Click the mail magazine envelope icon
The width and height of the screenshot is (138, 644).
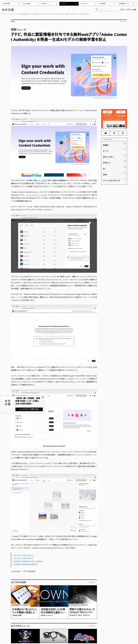pos(122,10)
